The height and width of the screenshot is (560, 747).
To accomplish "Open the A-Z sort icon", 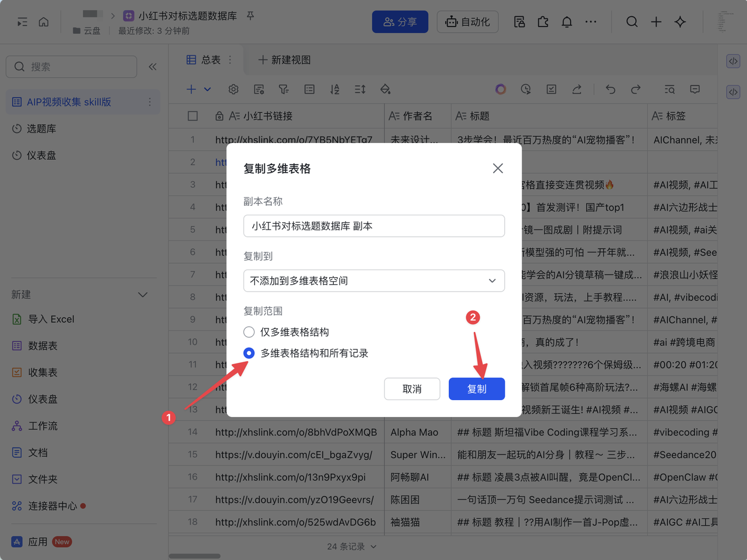I will click(x=334, y=89).
